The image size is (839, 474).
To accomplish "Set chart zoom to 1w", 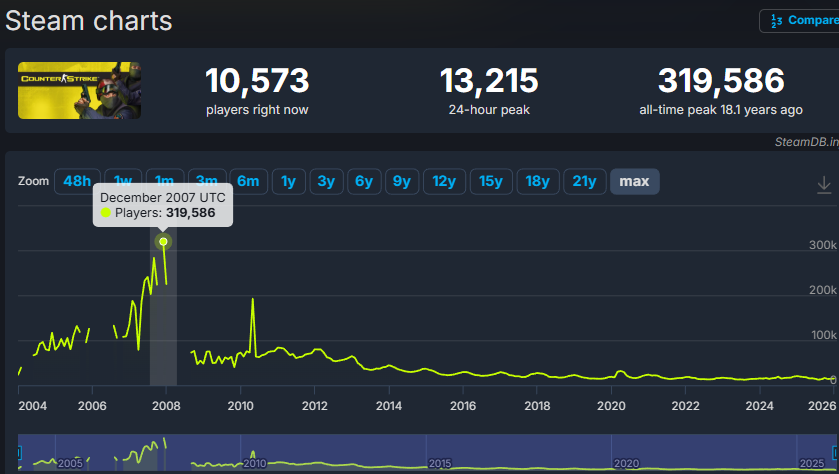I will pos(123,181).
